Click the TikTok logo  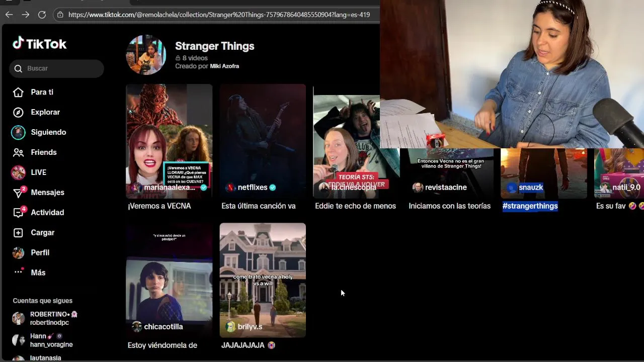40,44
